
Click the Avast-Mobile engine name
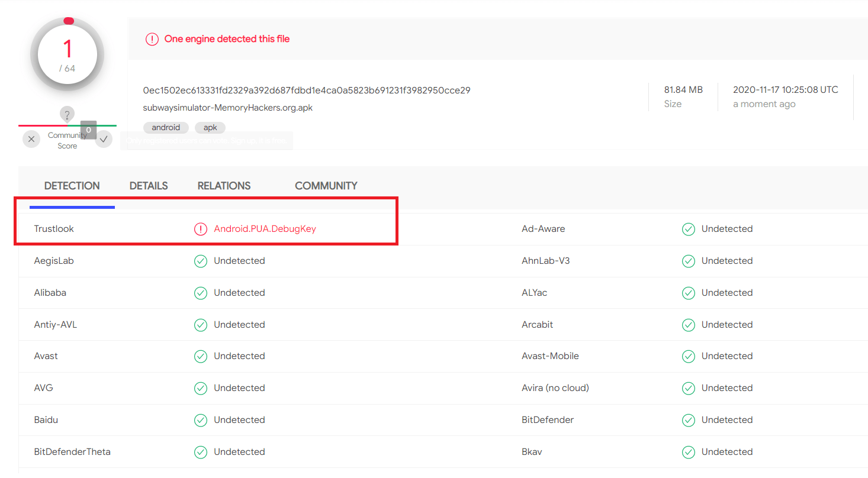coord(551,356)
